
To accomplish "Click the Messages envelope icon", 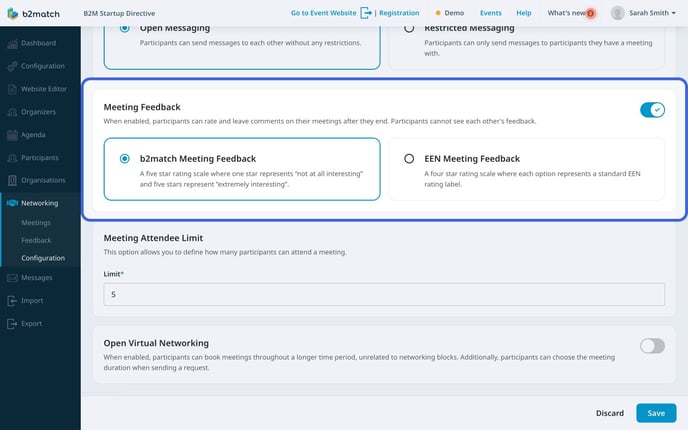I will pos(12,278).
